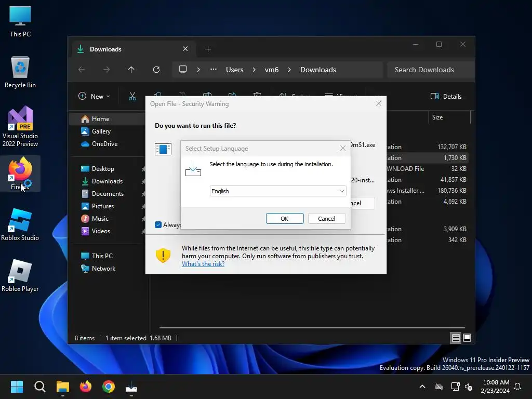Launch Roblox Player desktop shortcut

pyautogui.click(x=20, y=275)
